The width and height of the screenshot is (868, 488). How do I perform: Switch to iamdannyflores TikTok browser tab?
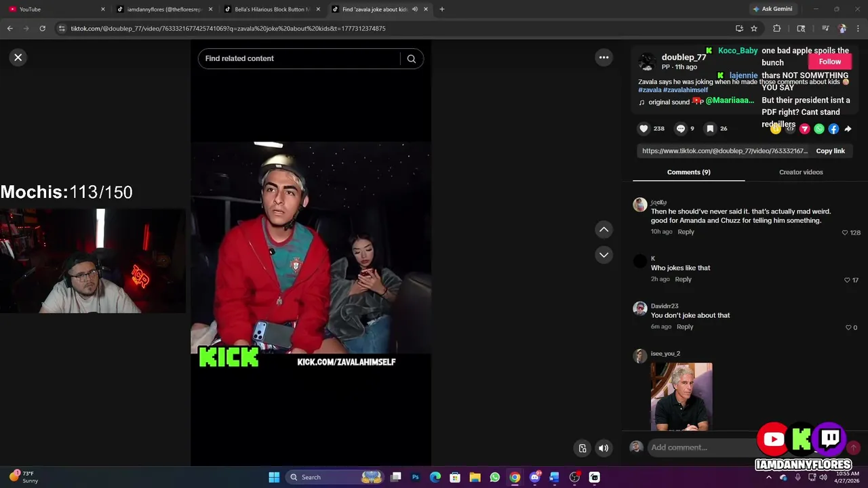pyautogui.click(x=165, y=9)
